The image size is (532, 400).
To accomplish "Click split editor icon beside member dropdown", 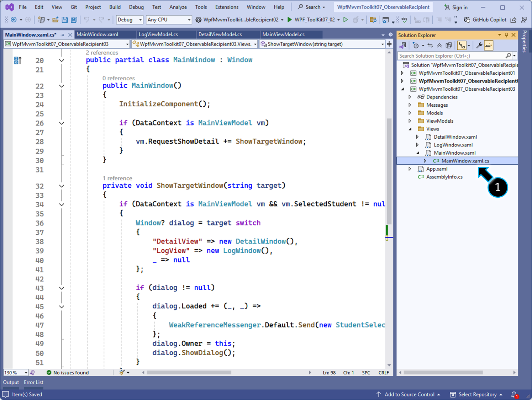I will click(389, 44).
